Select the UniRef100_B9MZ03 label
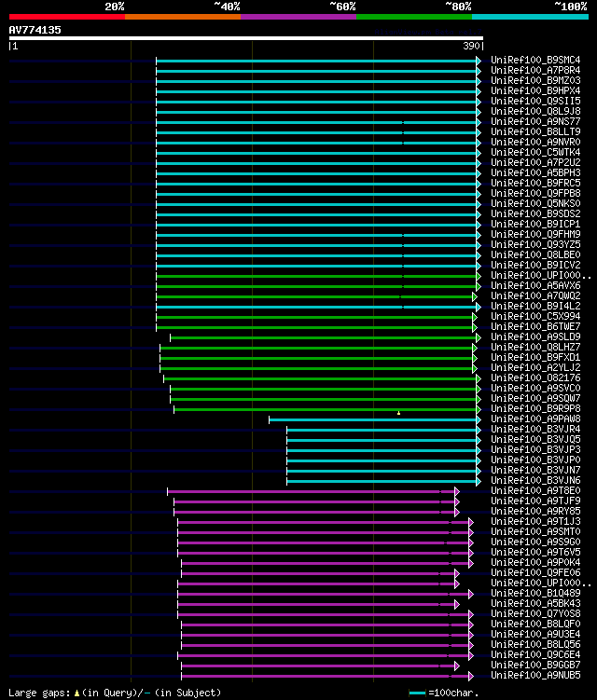This screenshot has height=700, width=597. click(535, 80)
